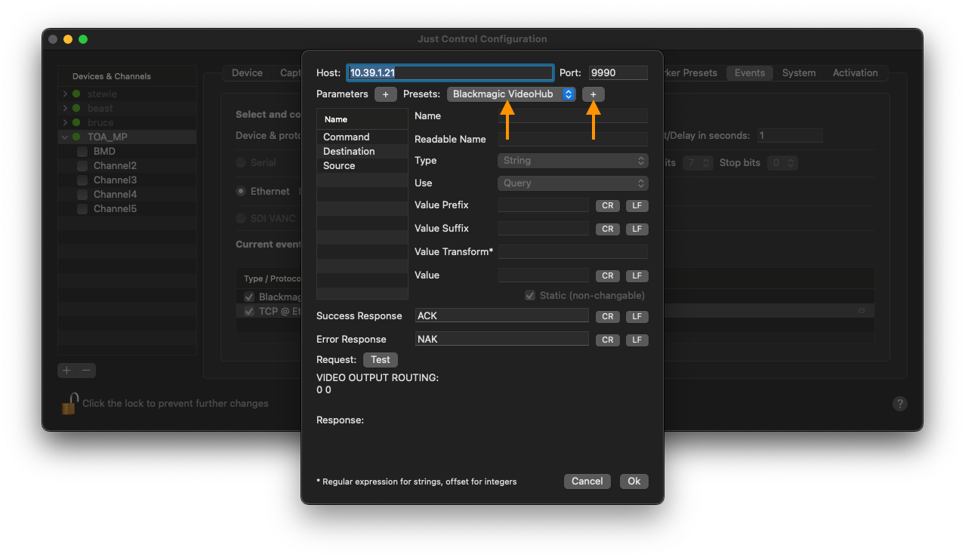This screenshot has width=965, height=560.
Task: Click the Port field showing 9990
Action: [x=618, y=73]
